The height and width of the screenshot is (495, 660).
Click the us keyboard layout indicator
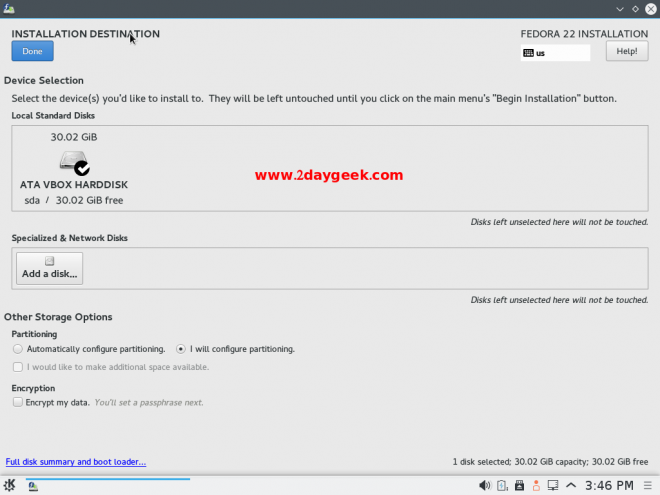click(555, 53)
